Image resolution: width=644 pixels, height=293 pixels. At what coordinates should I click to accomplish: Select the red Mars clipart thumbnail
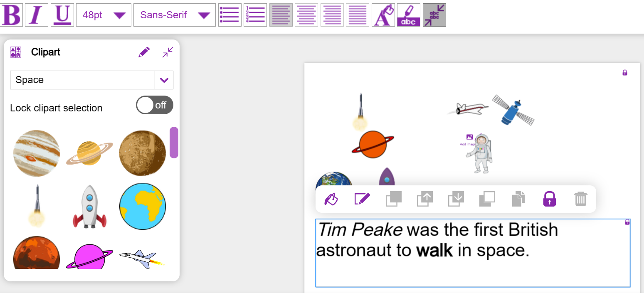click(37, 252)
